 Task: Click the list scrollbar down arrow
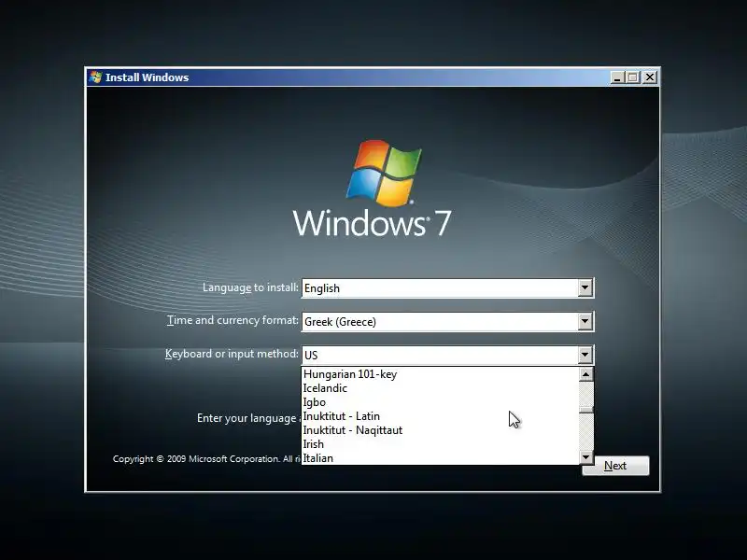pyautogui.click(x=586, y=457)
